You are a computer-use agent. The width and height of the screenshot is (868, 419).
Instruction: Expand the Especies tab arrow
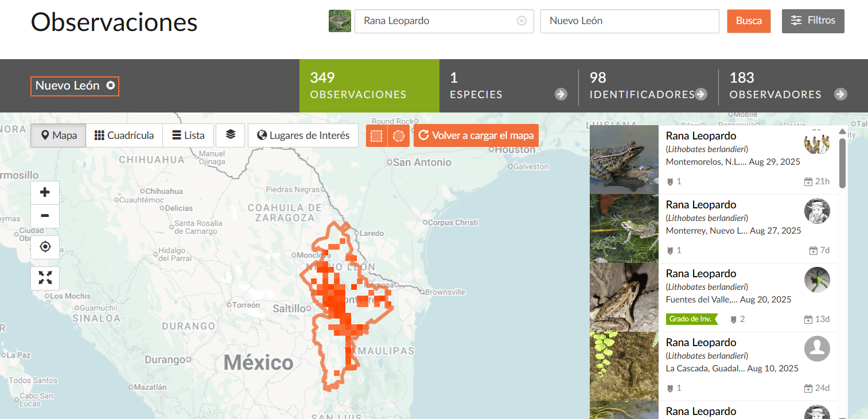coord(560,95)
